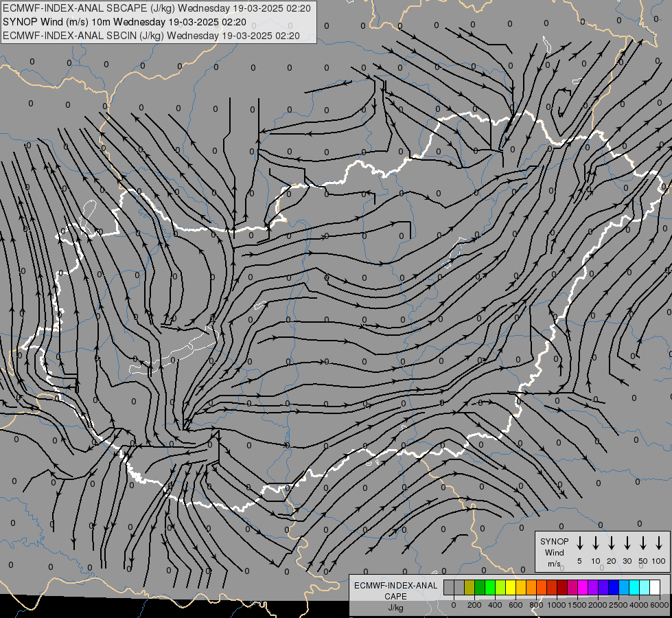
Task: Select the 50 m/s wind arrow in legend
Action: pos(643,543)
